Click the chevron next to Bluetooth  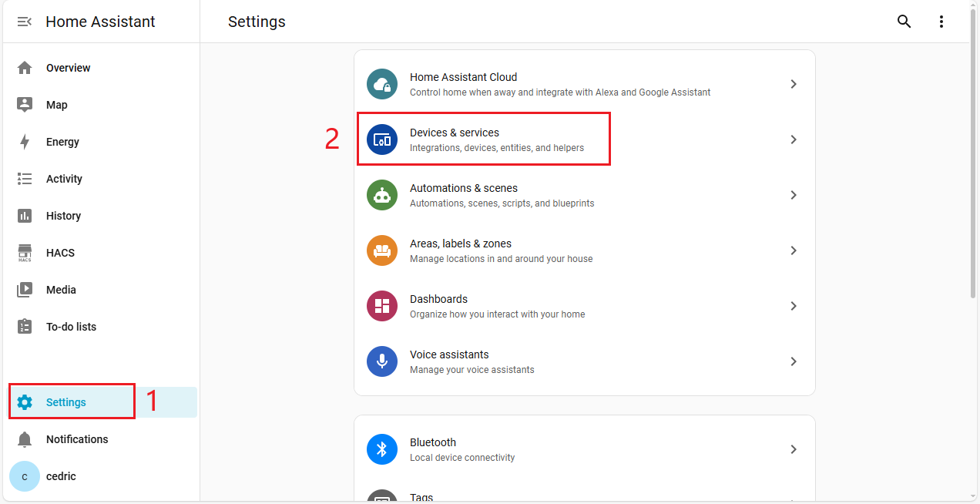click(x=794, y=449)
